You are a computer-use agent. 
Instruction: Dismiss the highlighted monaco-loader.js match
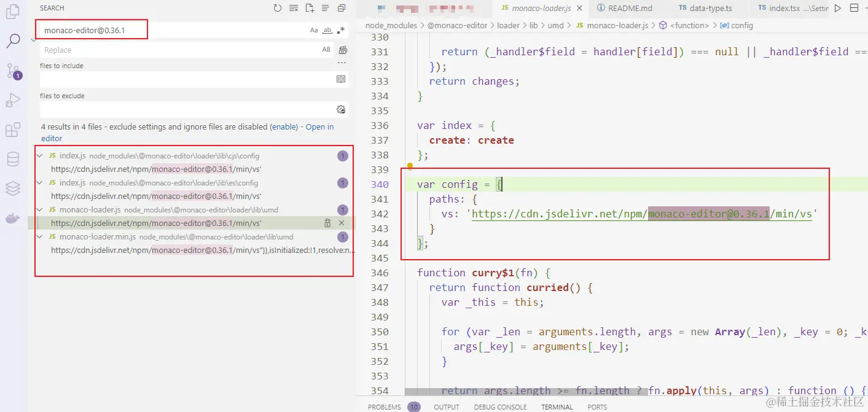(x=342, y=223)
